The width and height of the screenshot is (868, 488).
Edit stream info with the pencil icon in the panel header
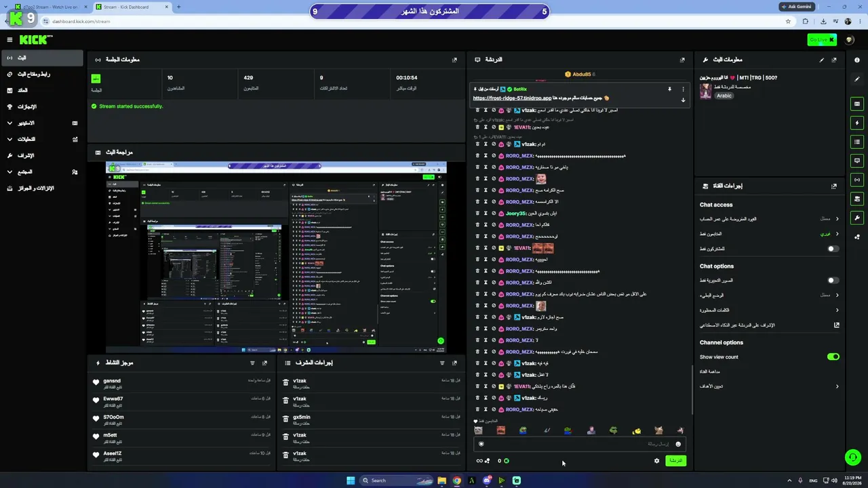822,60
